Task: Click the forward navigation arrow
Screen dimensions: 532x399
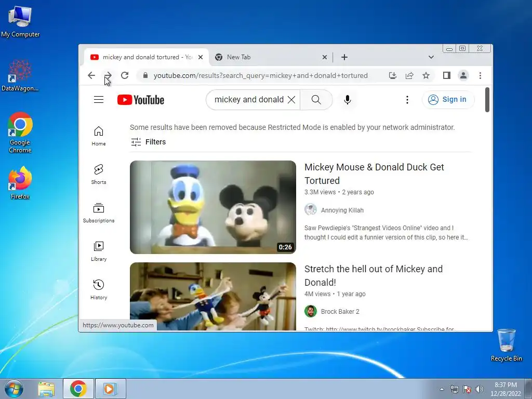Action: pos(108,75)
